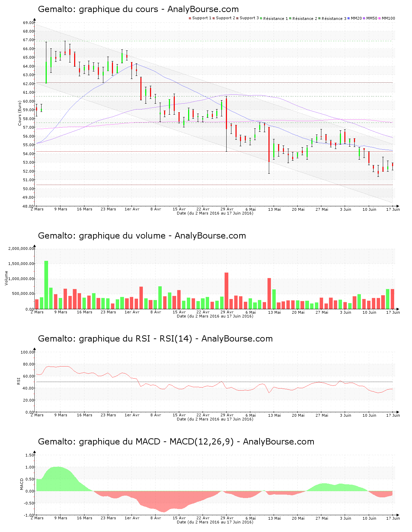Click the last red volume bar at 17 Juin

tap(392, 299)
